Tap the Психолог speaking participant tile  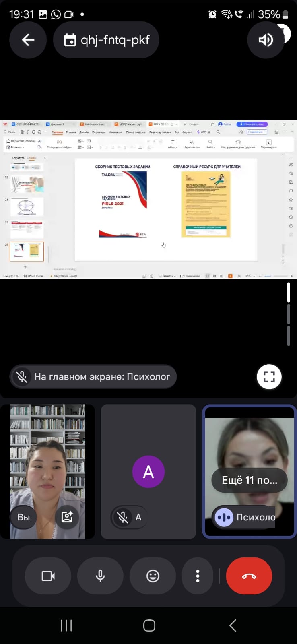click(249, 443)
